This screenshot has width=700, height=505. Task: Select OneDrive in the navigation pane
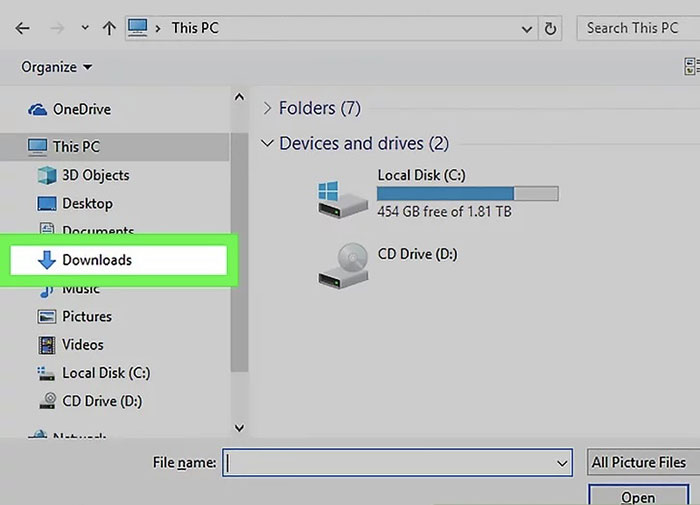pyautogui.click(x=82, y=109)
